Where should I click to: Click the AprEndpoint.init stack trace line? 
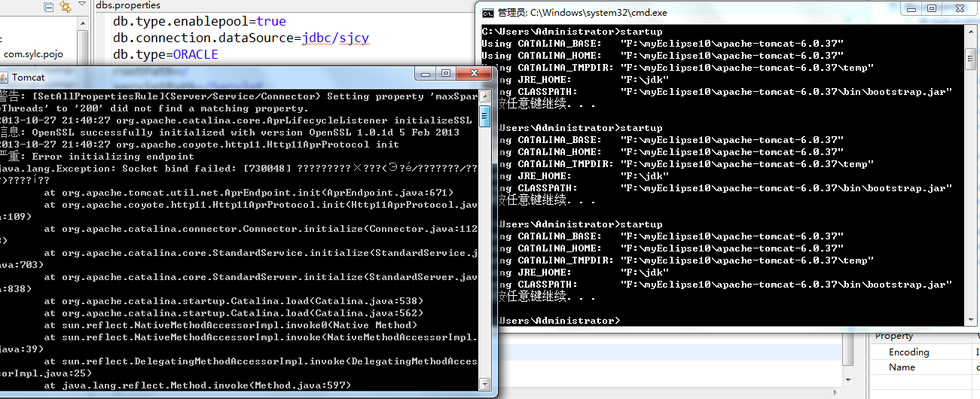click(x=249, y=193)
